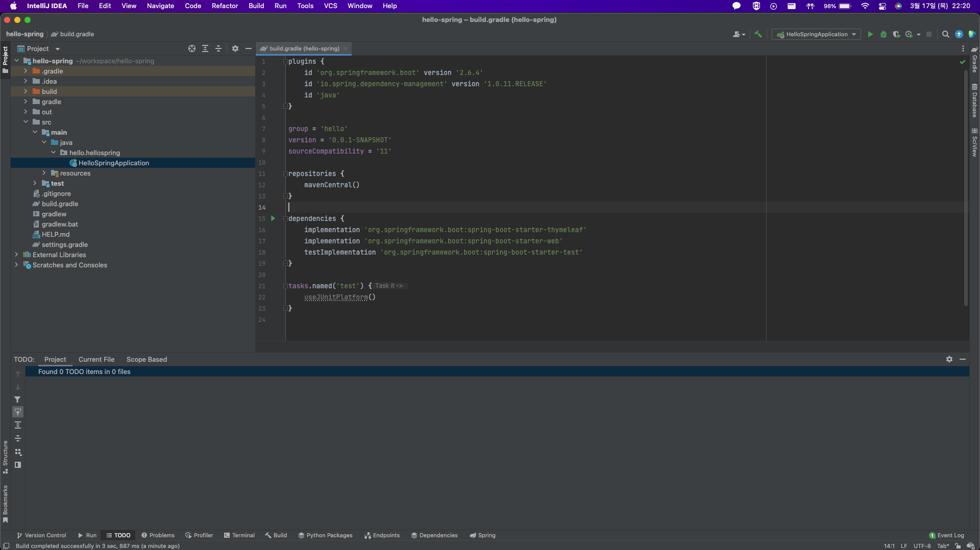The image size is (980, 550).
Task: Toggle TODO autoscroll to source button
Action: pyautogui.click(x=18, y=412)
